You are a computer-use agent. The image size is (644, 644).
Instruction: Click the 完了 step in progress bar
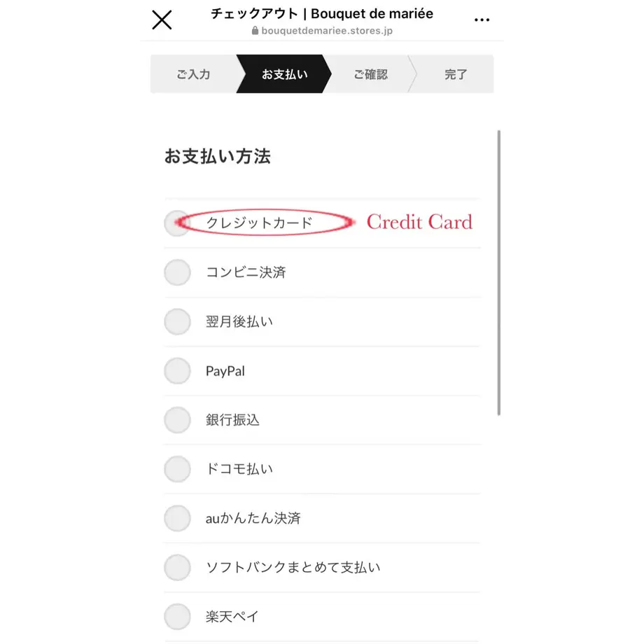click(456, 74)
